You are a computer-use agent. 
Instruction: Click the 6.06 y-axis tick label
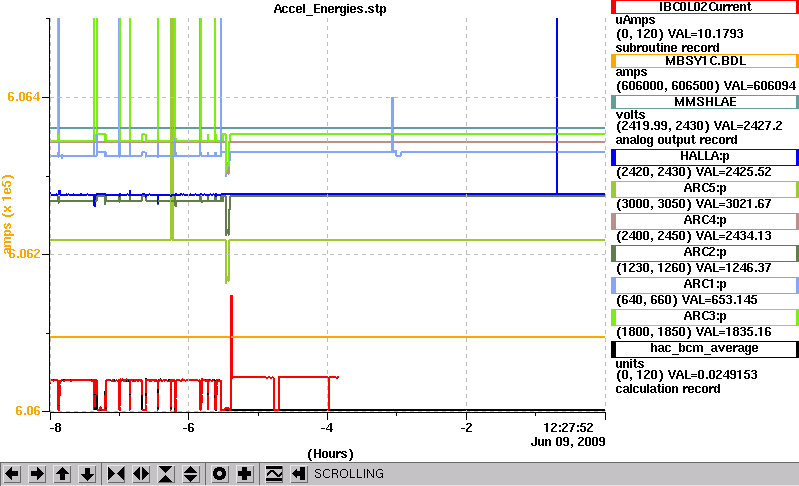coord(28,411)
